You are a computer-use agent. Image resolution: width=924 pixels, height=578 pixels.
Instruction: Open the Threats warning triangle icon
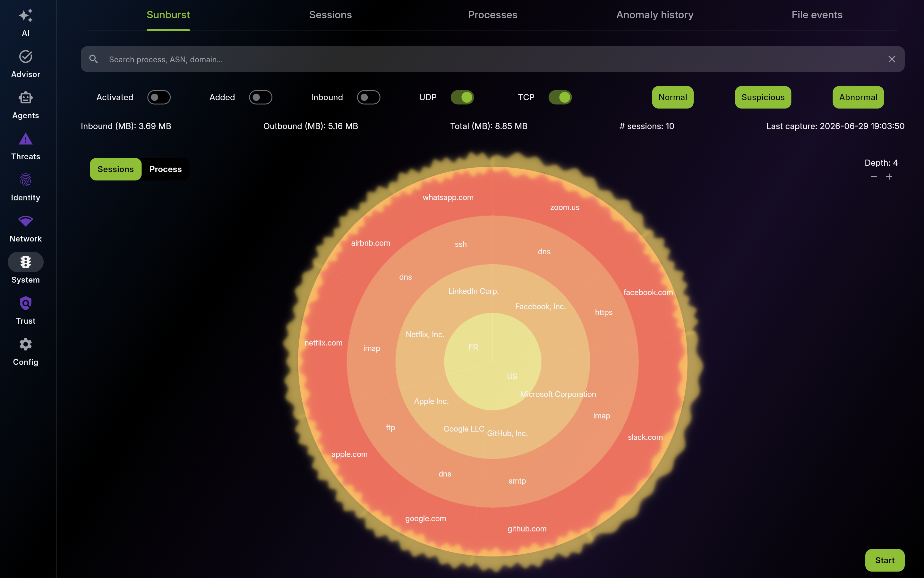click(26, 139)
